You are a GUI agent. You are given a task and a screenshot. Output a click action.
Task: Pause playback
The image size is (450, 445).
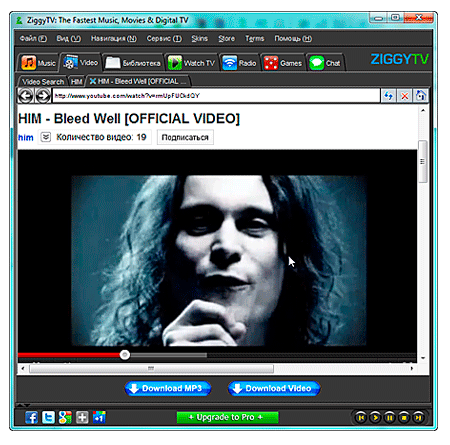tap(389, 417)
